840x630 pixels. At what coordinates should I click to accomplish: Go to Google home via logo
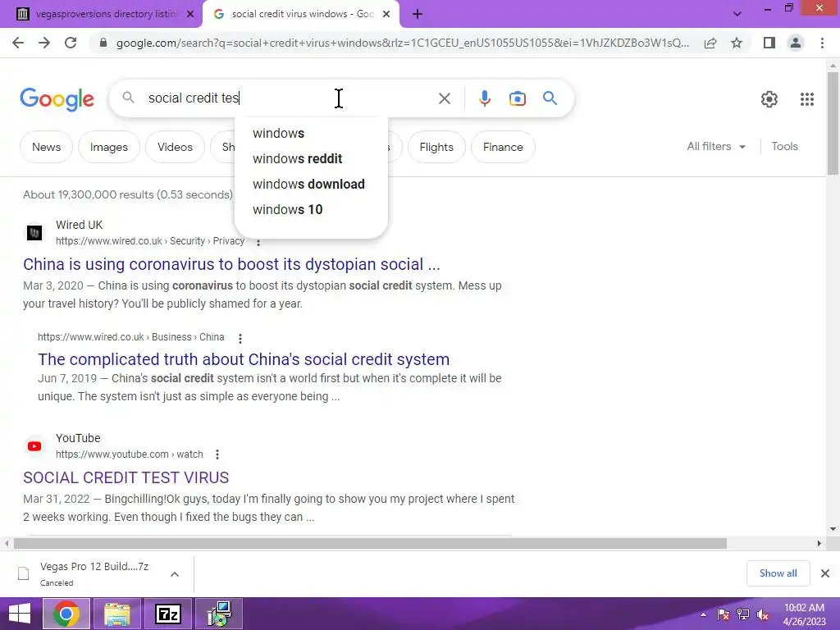click(x=57, y=99)
